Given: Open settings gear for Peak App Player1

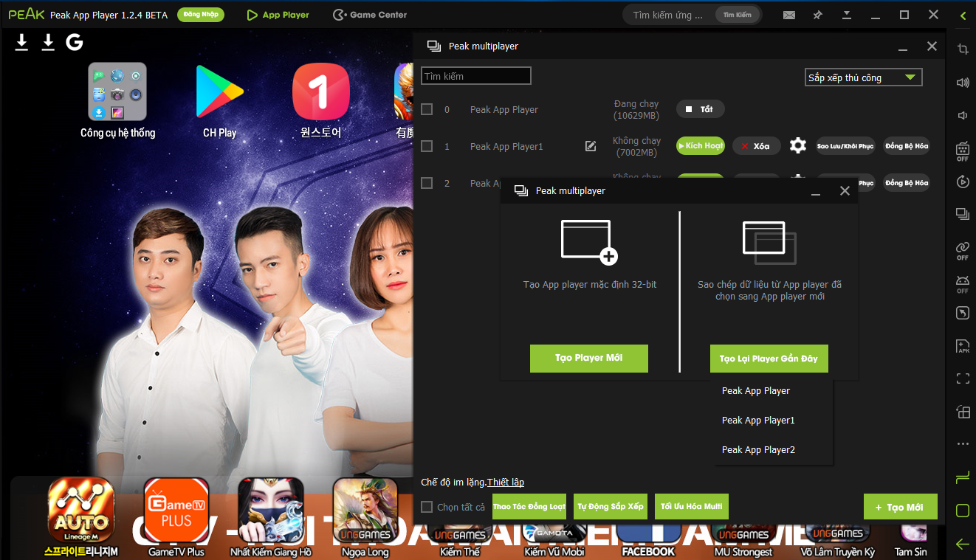Looking at the screenshot, I should click(x=797, y=145).
